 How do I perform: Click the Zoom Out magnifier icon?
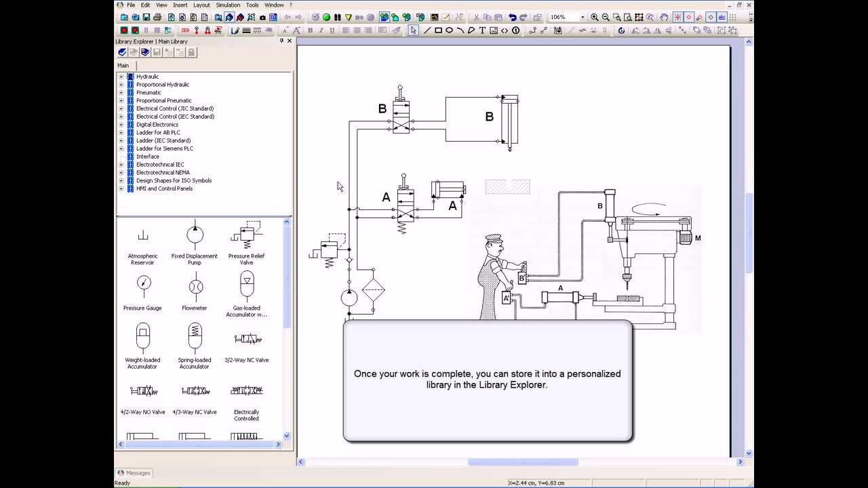click(x=606, y=17)
